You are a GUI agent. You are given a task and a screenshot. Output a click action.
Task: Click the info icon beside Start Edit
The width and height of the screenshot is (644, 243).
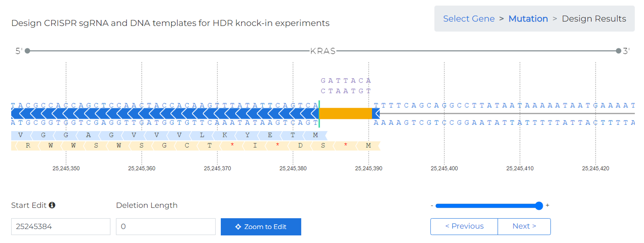tap(52, 205)
